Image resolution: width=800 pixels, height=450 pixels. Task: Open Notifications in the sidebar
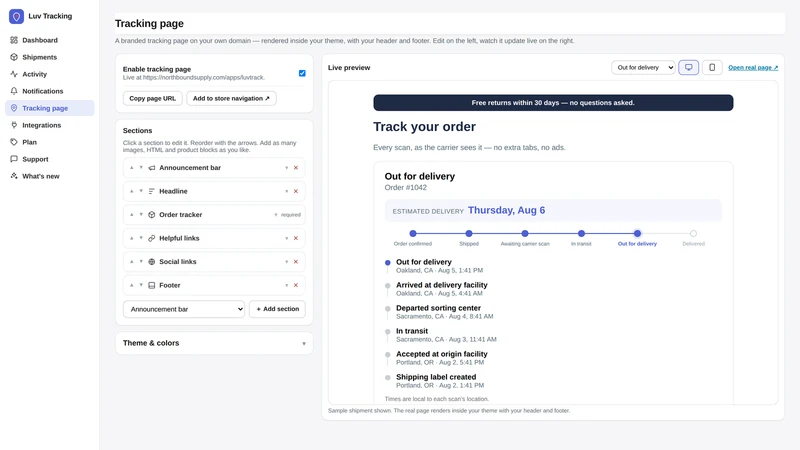[49, 91]
